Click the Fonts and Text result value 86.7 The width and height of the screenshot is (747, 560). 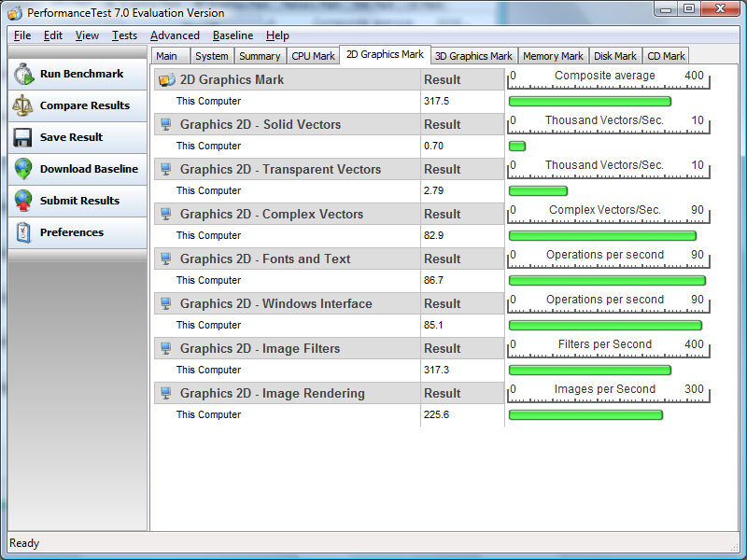click(x=433, y=280)
